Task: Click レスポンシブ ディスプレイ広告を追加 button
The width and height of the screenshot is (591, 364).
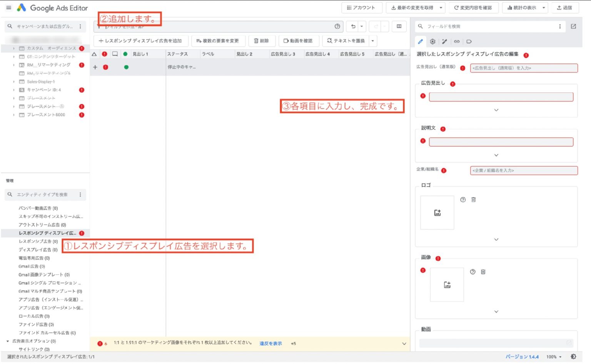Action: pos(140,41)
